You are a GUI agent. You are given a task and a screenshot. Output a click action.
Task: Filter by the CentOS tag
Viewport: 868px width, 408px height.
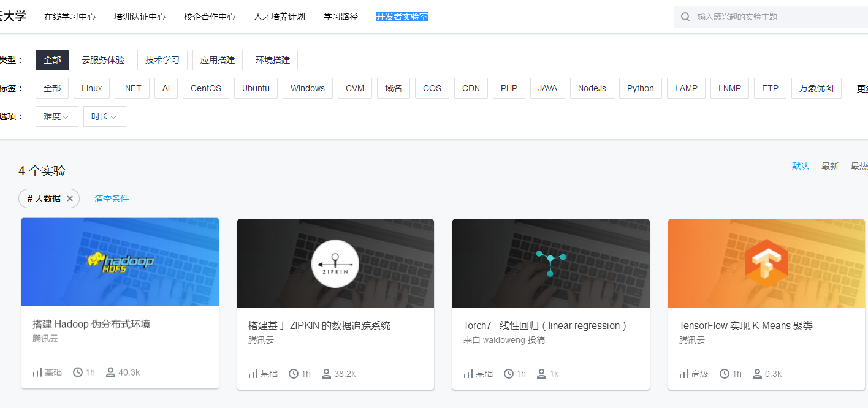(x=206, y=88)
